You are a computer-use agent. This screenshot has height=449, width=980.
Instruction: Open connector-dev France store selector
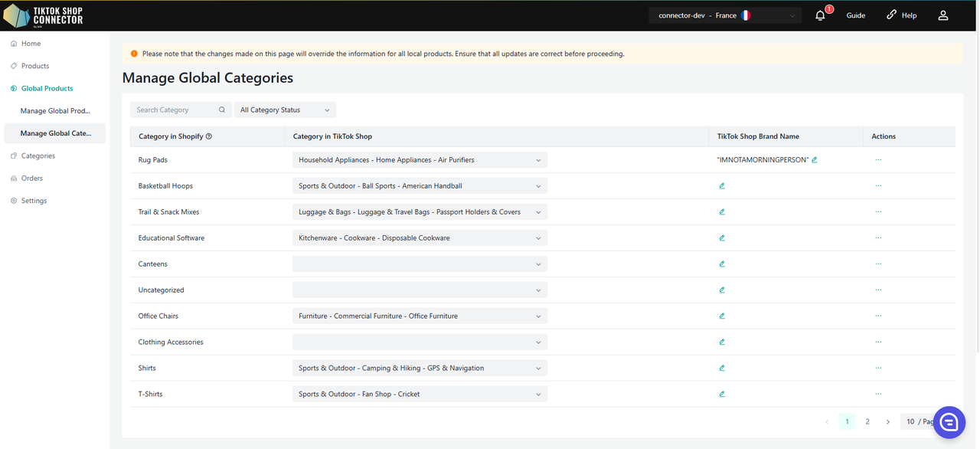point(724,15)
